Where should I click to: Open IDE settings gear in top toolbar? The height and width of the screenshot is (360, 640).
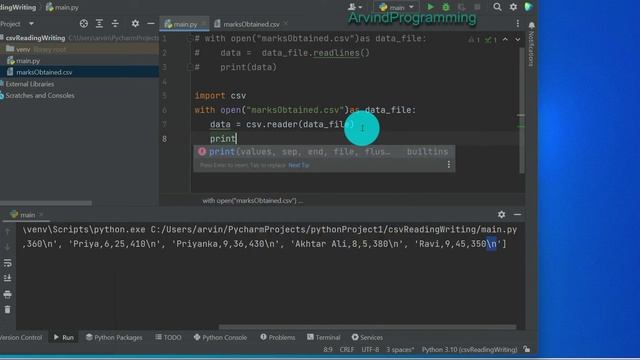coord(513,7)
